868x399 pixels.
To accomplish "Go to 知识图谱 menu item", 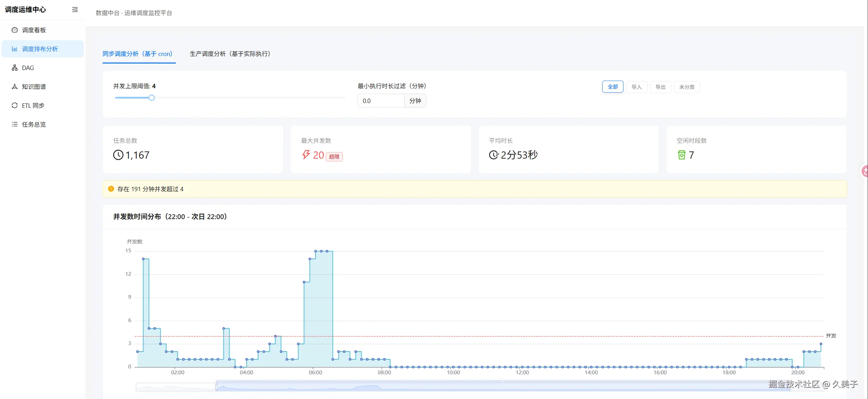I will pyautogui.click(x=43, y=87).
